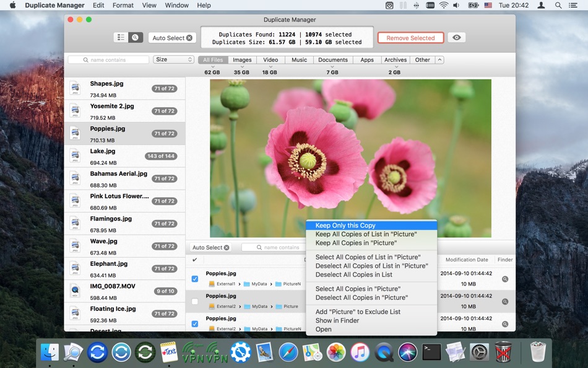The width and height of the screenshot is (588, 368).
Task: Select the magnifier preview view mode icon
Action: click(x=136, y=38)
